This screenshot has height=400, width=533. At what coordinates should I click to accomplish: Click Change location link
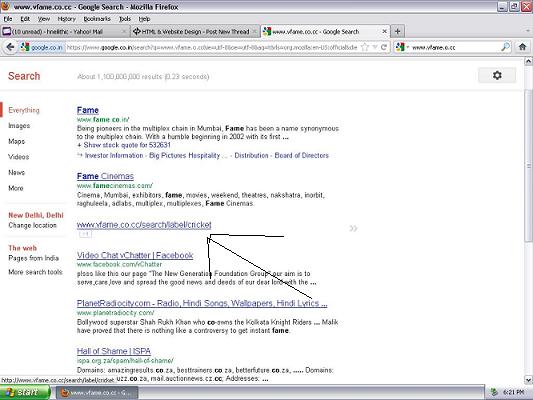[32, 225]
